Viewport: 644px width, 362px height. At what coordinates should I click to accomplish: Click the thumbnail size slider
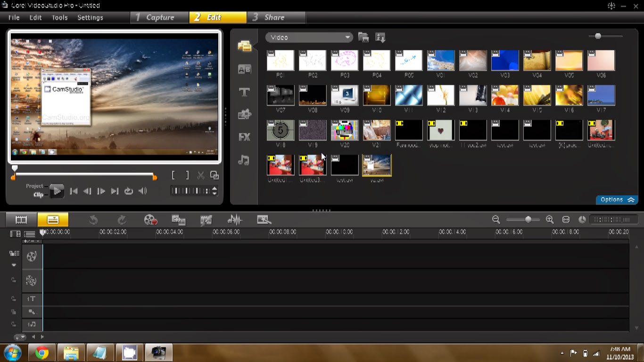point(598,36)
